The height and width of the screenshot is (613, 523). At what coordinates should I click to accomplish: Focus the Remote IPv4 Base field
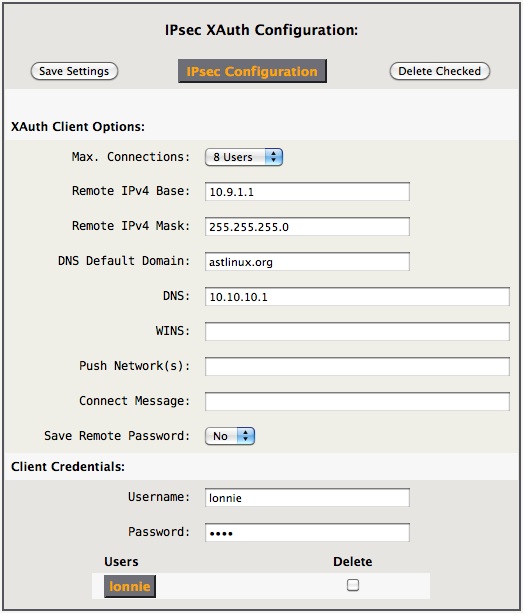click(307, 192)
